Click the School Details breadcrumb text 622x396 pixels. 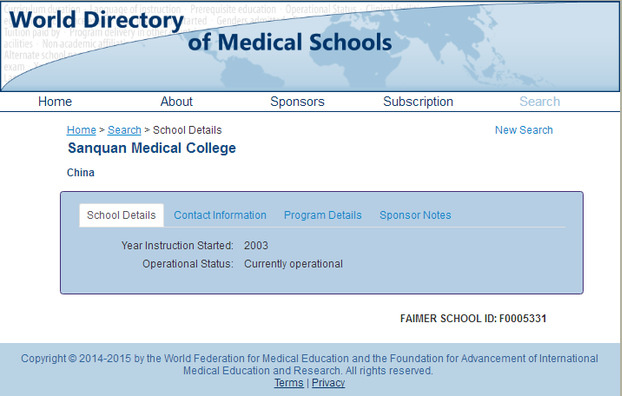[x=187, y=130]
